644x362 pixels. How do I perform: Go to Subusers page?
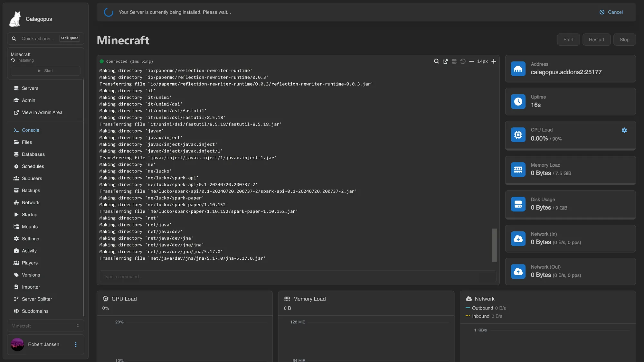click(45, 178)
